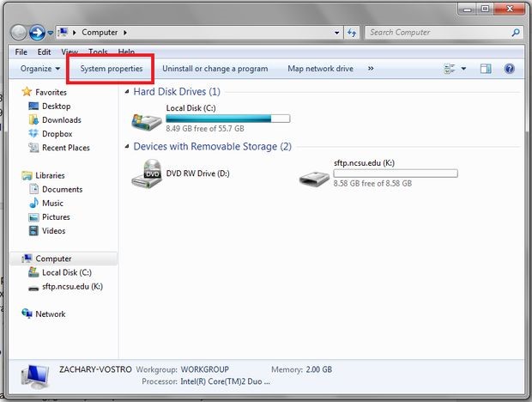Click the computer icon in address bar
Screen dimensions: 532x402
63,33
